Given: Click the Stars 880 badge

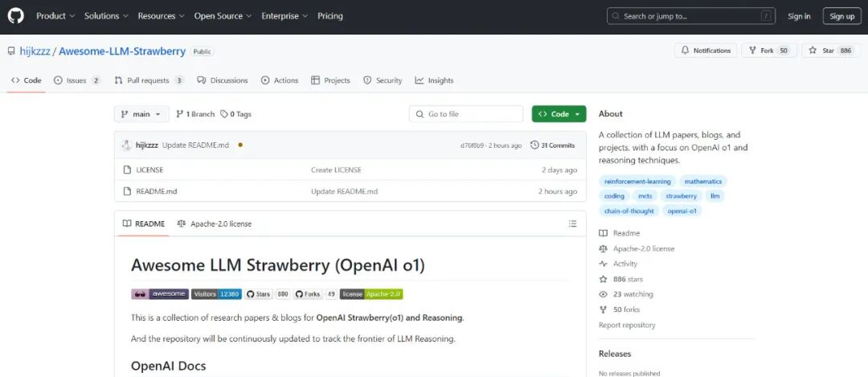Looking at the screenshot, I should point(268,294).
